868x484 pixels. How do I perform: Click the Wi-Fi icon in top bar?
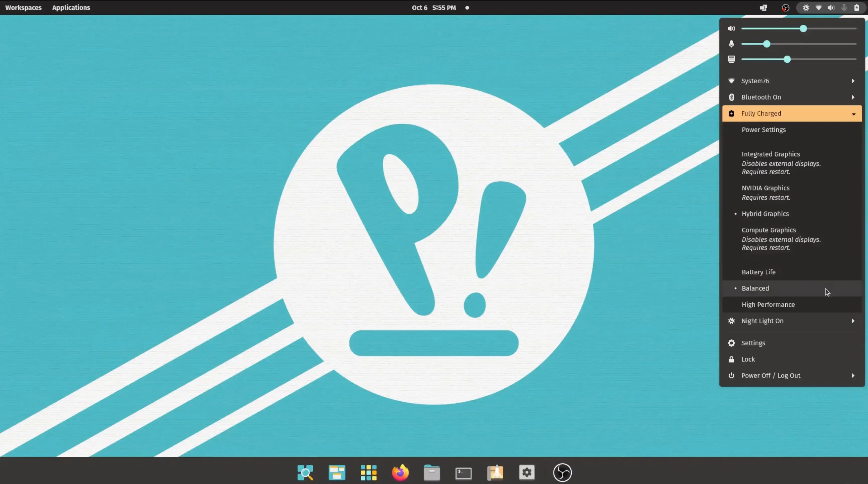pos(819,8)
